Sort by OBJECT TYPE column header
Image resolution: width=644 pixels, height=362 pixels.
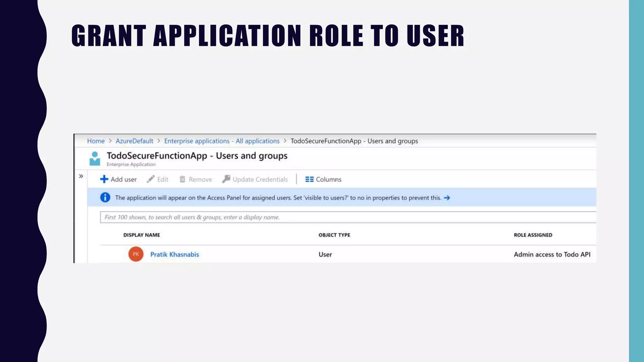pos(334,235)
